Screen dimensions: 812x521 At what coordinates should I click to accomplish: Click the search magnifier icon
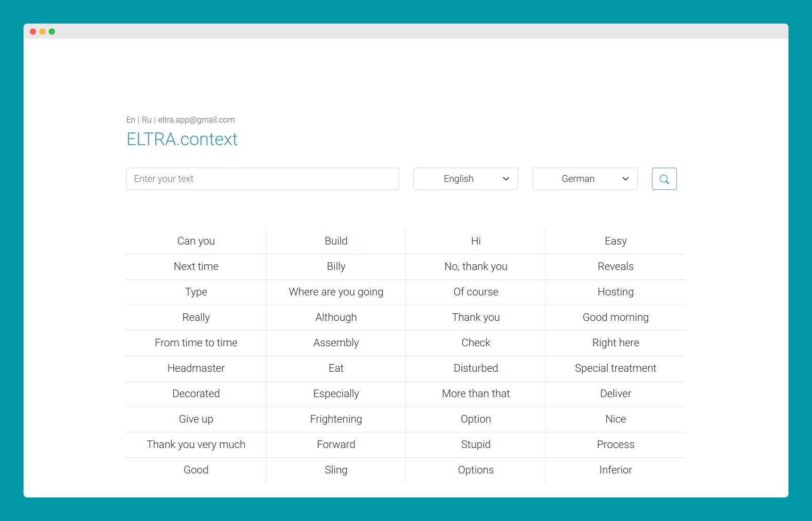pyautogui.click(x=664, y=179)
